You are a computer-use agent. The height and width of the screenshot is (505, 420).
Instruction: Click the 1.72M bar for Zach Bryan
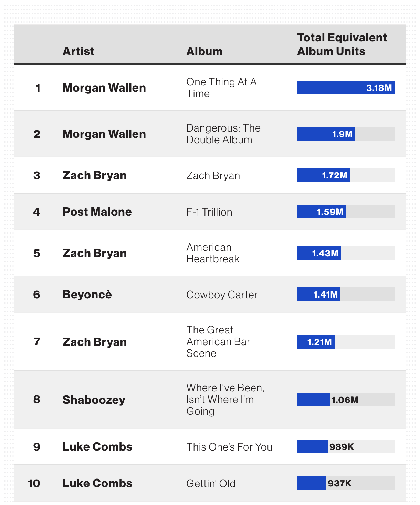point(324,175)
